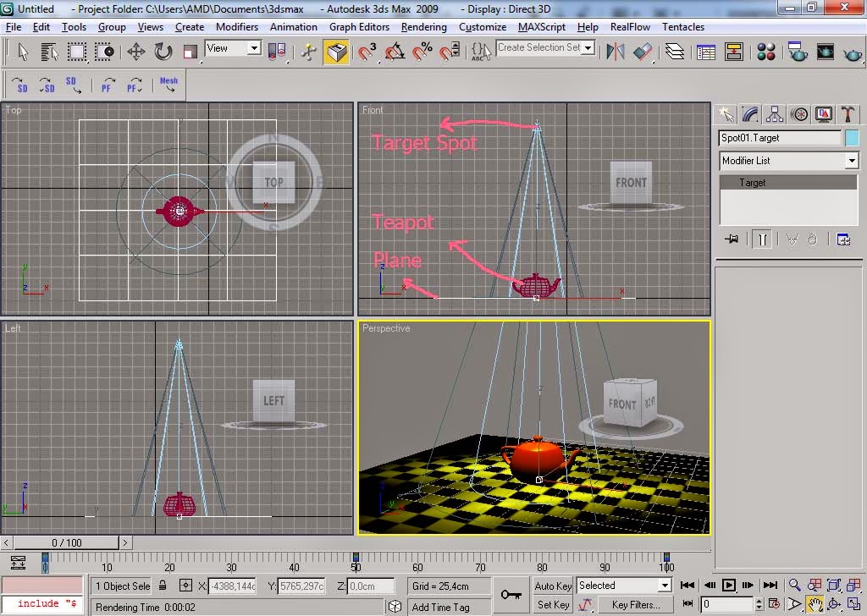Toggle 3D Snap on the main toolbar
The width and height of the screenshot is (867, 616).
366,52
